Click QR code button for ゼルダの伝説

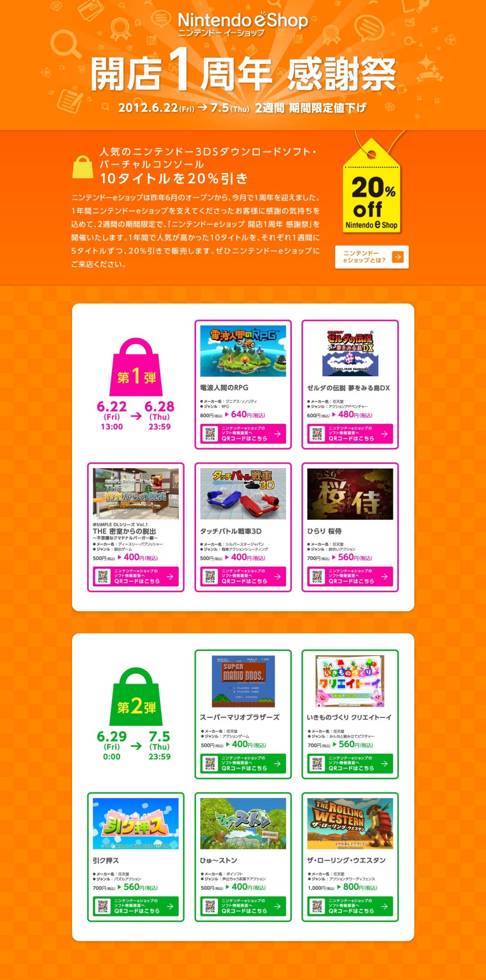tap(350, 433)
